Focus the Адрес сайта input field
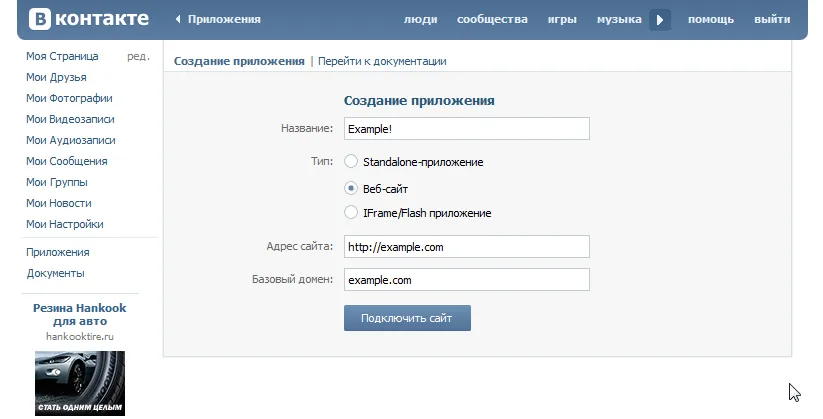This screenshot has height=419, width=823. tap(467, 247)
